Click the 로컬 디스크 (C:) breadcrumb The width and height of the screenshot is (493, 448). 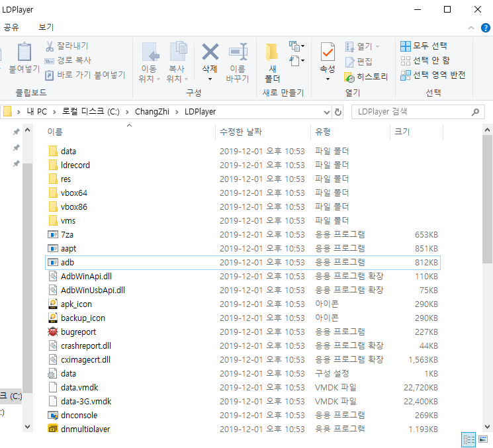(91, 112)
